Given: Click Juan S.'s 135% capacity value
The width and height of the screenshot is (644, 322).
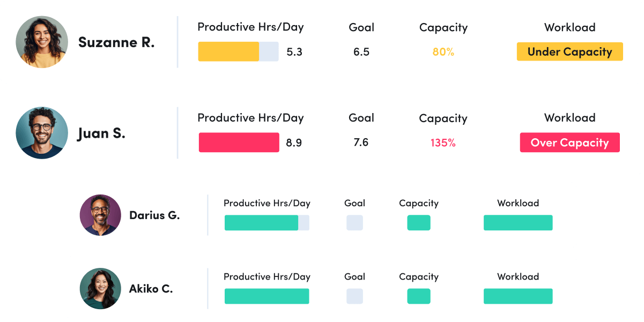Looking at the screenshot, I should pos(443,143).
